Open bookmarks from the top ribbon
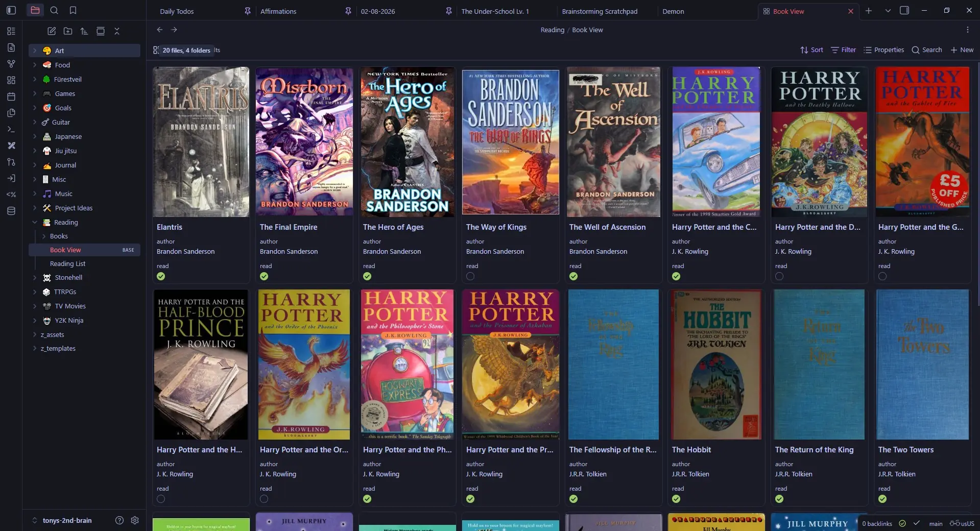Viewport: 980px width, 531px height. pos(73,10)
